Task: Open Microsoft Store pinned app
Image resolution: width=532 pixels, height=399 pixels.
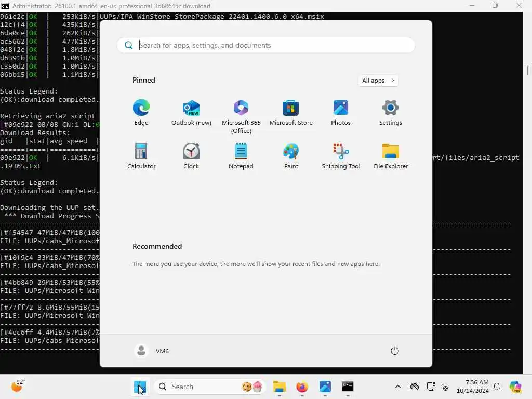Action: point(291,113)
